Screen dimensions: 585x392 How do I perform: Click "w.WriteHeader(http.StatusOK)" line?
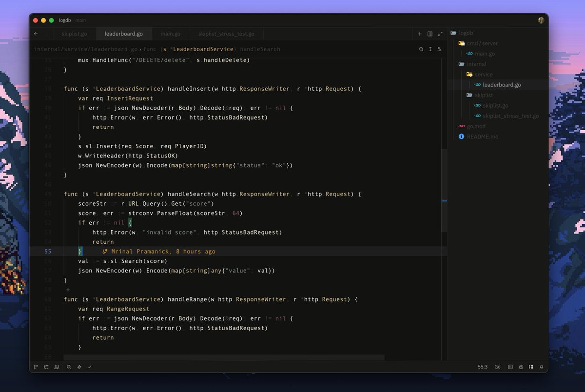[x=128, y=156]
